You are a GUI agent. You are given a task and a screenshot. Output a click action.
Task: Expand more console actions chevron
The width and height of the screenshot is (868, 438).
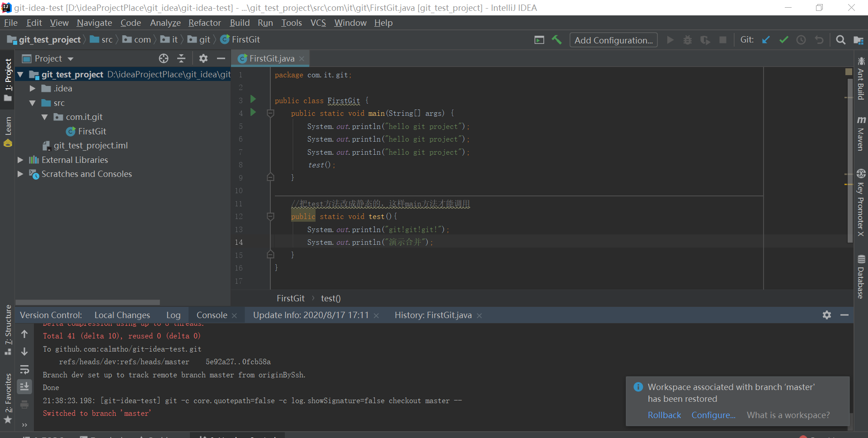[x=24, y=424]
